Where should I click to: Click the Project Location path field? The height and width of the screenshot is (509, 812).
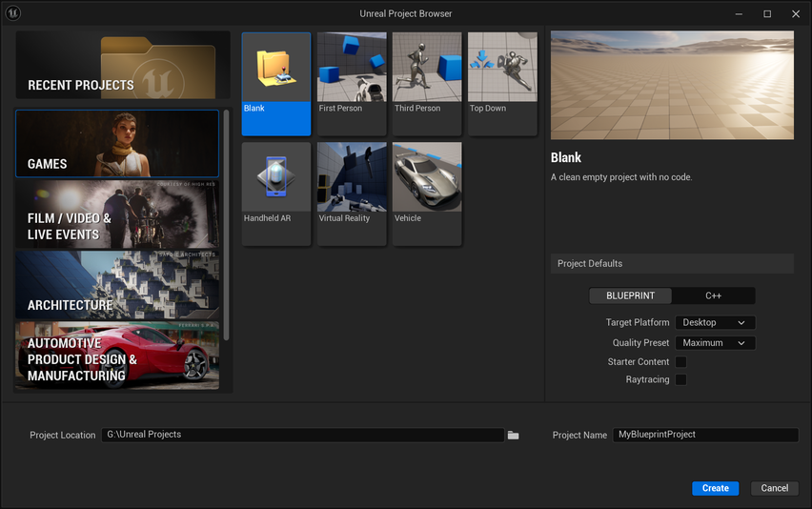[x=302, y=435]
